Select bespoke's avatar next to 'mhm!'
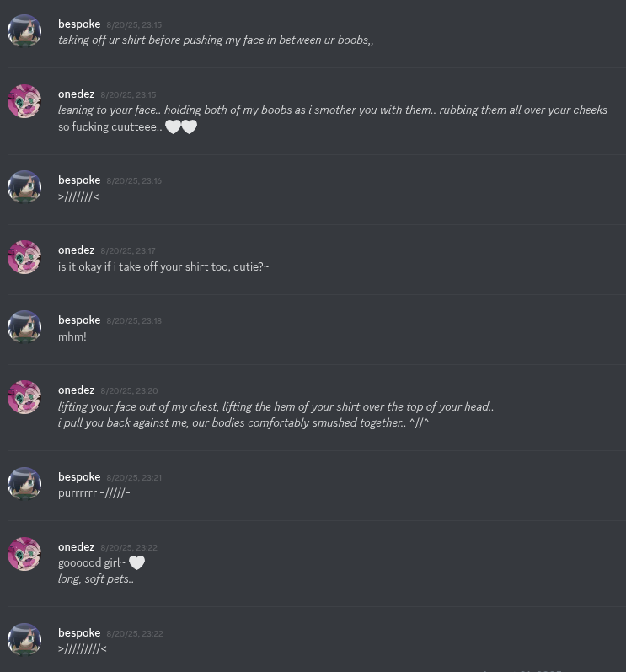626x672 pixels. click(x=24, y=327)
